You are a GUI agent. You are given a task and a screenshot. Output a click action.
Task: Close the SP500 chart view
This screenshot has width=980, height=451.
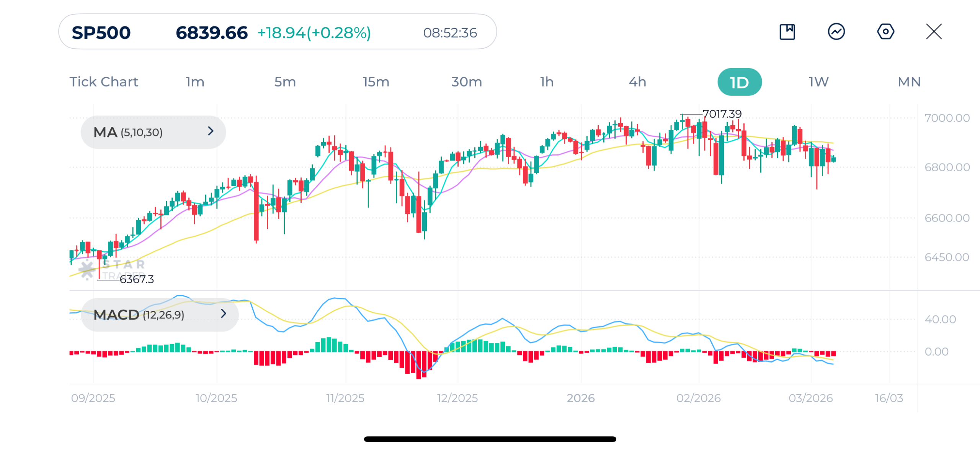934,32
